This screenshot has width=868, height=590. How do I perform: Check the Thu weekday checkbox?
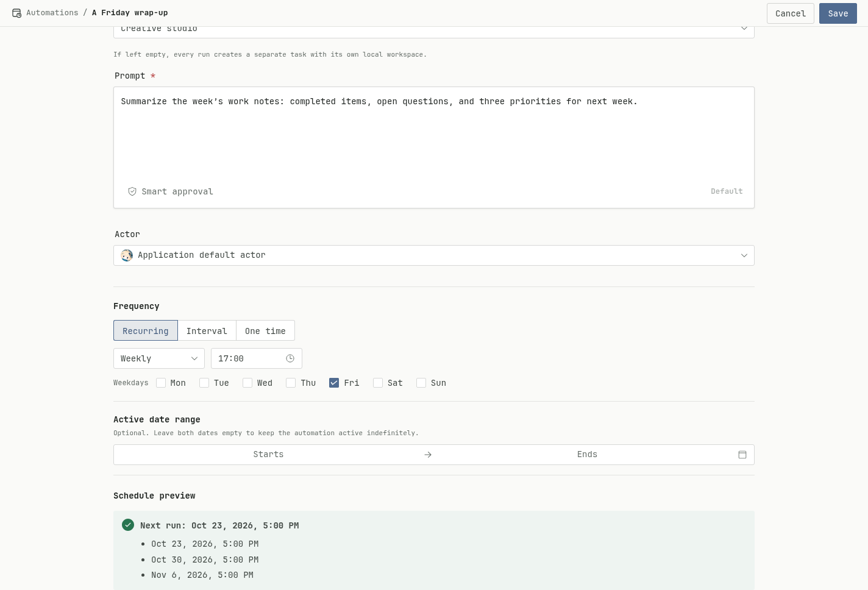click(x=291, y=383)
